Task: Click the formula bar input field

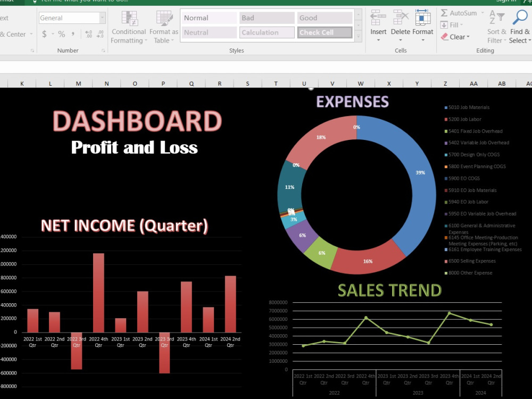Action: (266, 67)
